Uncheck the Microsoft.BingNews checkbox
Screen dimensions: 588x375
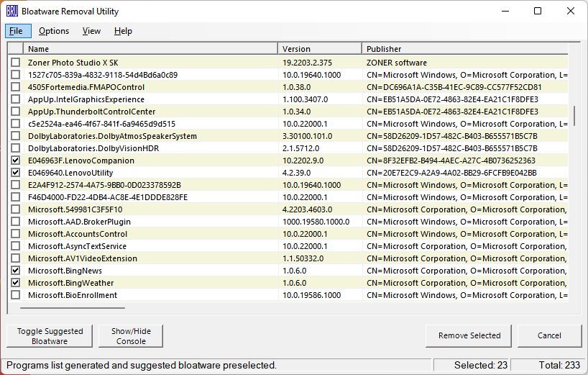point(16,271)
